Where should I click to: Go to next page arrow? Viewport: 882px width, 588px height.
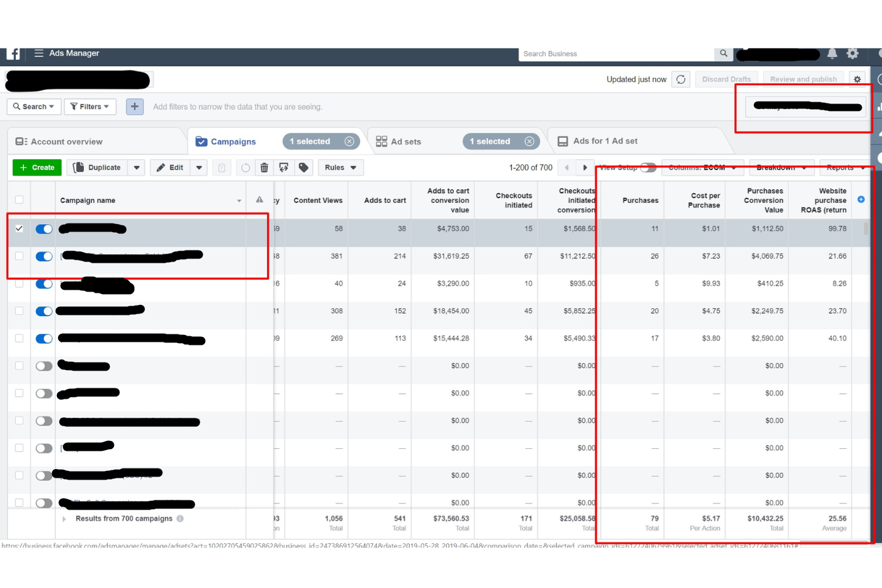(x=585, y=167)
